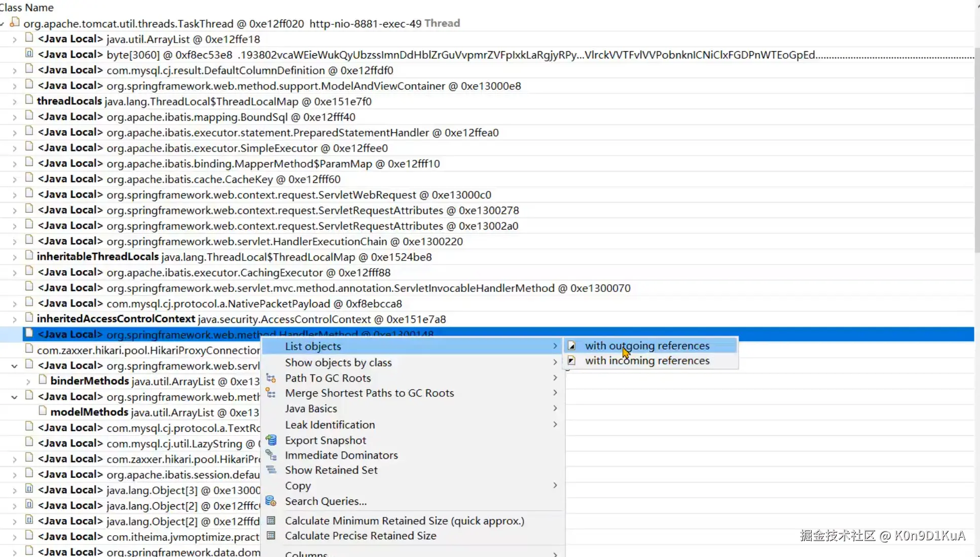Screen dimensions: 980x557
Task: Click the TaskThread thread object icon
Action: click(15, 23)
